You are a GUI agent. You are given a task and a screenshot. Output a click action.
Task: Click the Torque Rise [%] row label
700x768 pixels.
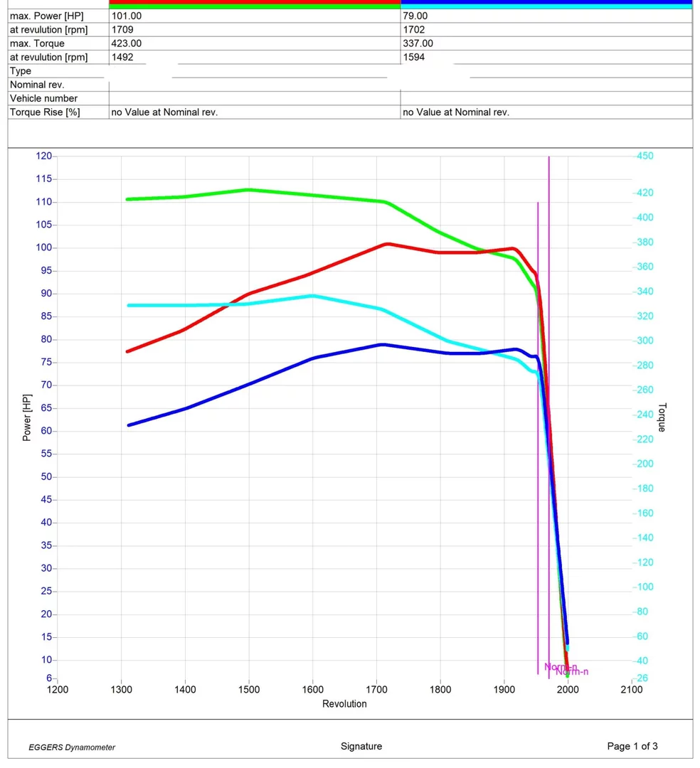45,112
